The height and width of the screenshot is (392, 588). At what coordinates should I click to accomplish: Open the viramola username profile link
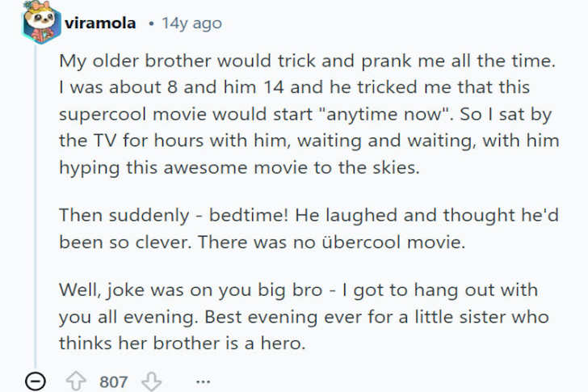tap(104, 23)
